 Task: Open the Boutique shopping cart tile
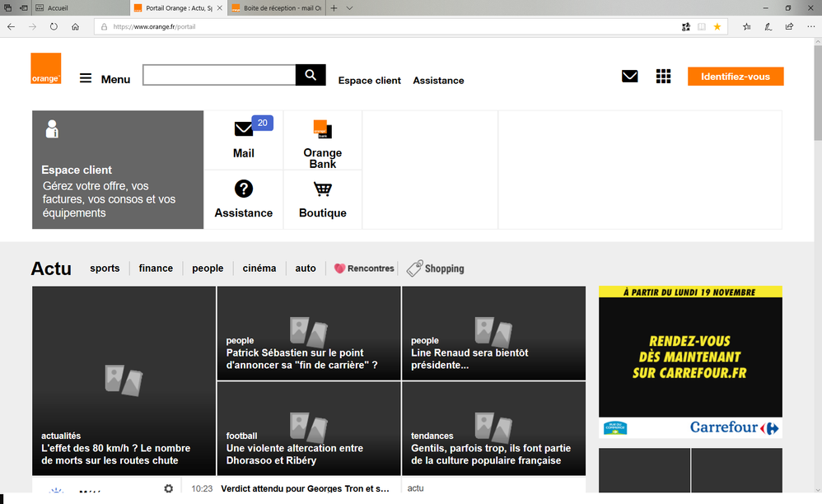coord(322,199)
